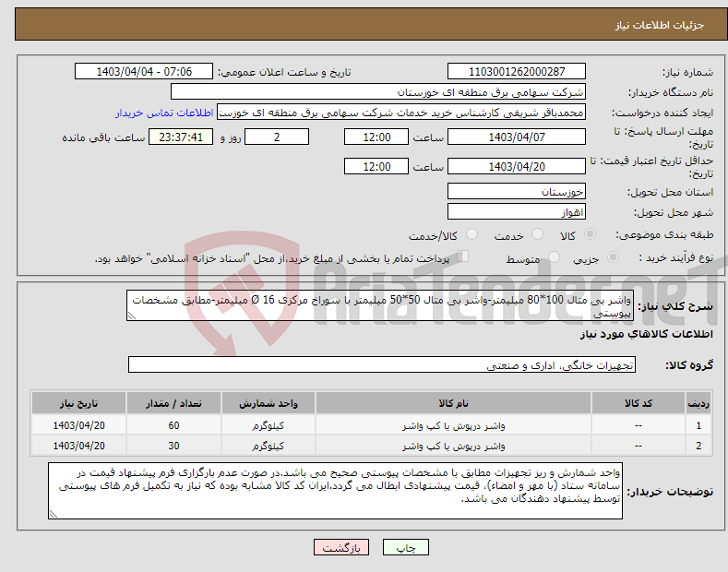The image size is (728, 572).
Task: Click the buyer notes textarea resize handle
Action: pyautogui.click(x=54, y=514)
